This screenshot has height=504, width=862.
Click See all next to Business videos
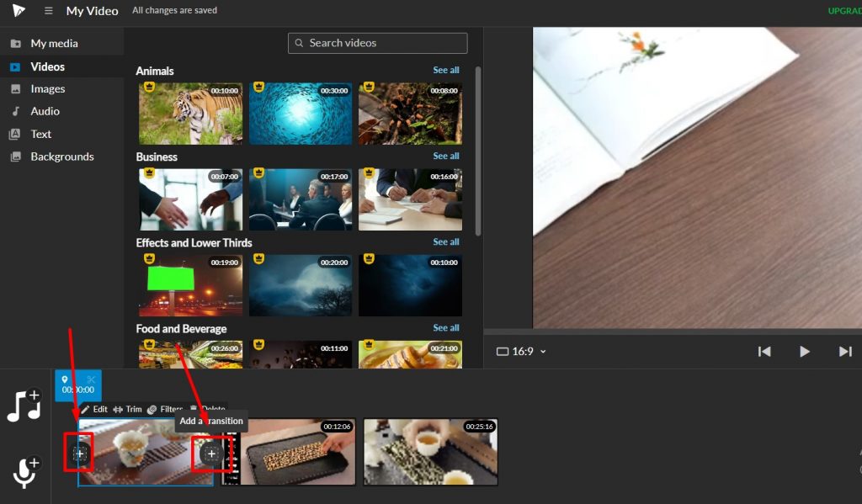coord(445,156)
